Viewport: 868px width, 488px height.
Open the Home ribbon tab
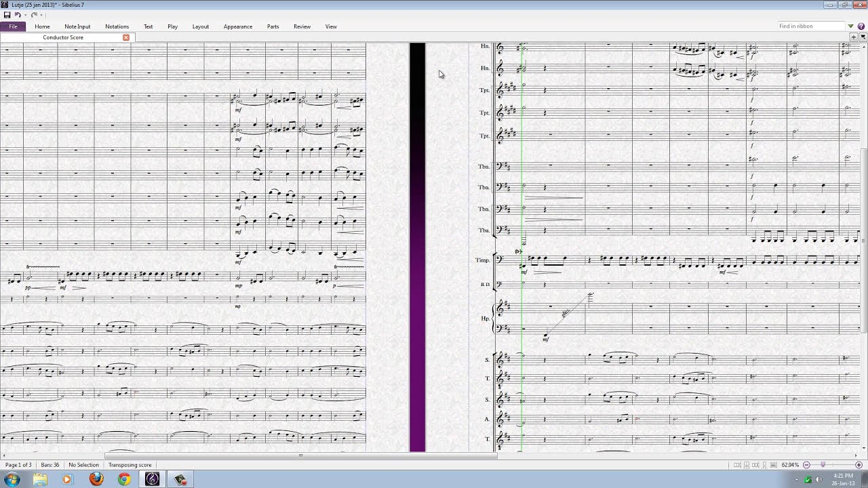point(42,26)
